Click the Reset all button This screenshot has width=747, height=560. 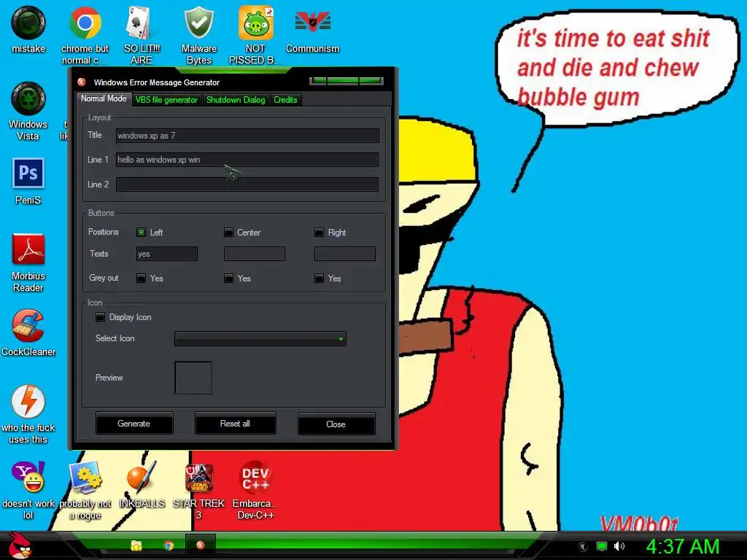pyautogui.click(x=235, y=424)
